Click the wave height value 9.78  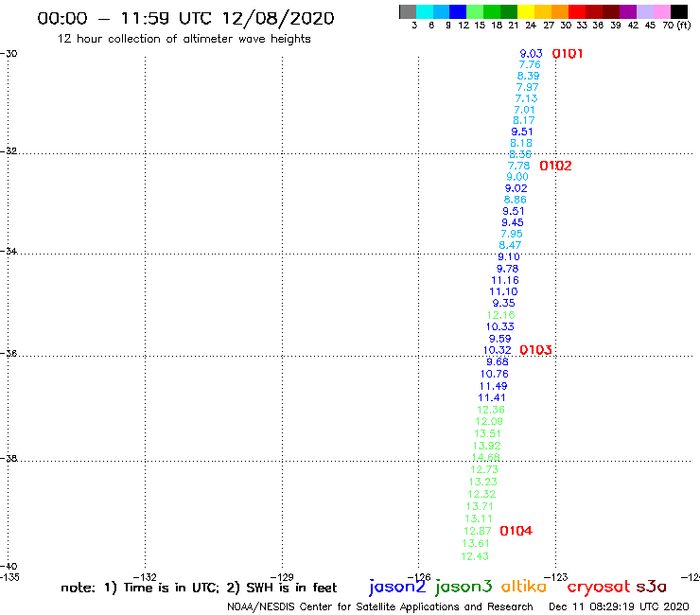click(x=508, y=269)
